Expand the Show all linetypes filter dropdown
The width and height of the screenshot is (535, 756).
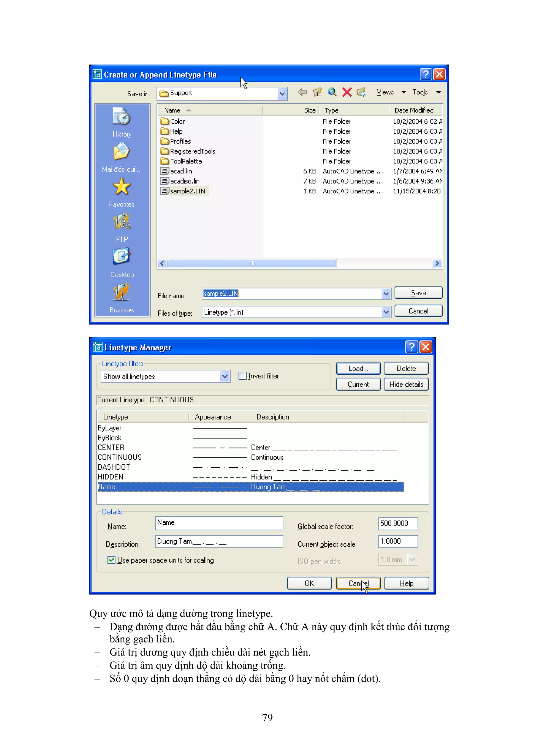tap(225, 376)
